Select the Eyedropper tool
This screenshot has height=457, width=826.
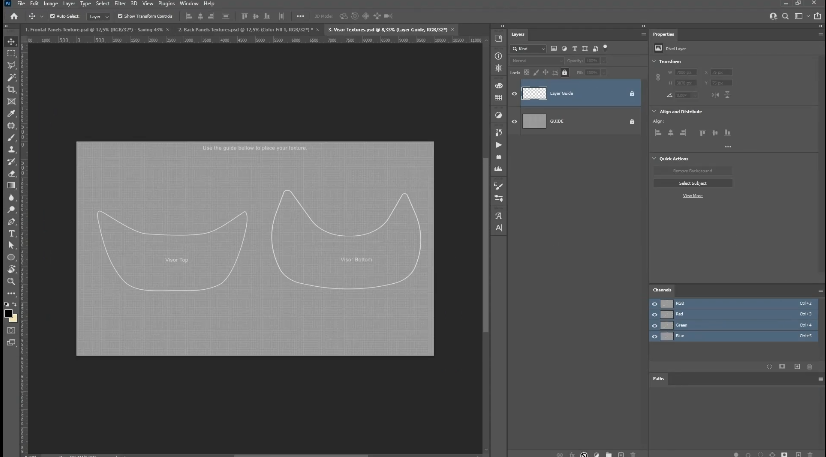(x=11, y=113)
